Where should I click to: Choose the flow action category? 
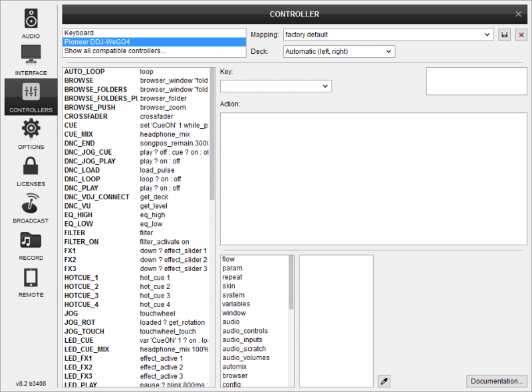point(255,259)
